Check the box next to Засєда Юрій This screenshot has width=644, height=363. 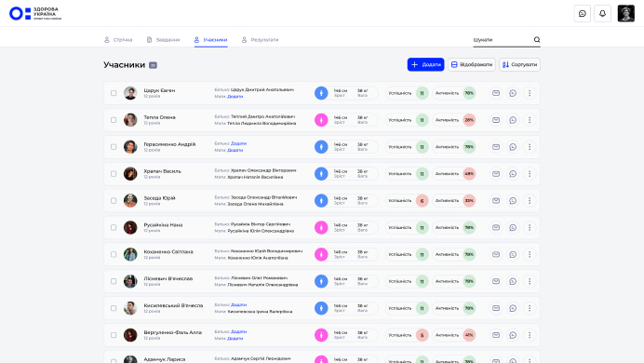point(114,201)
